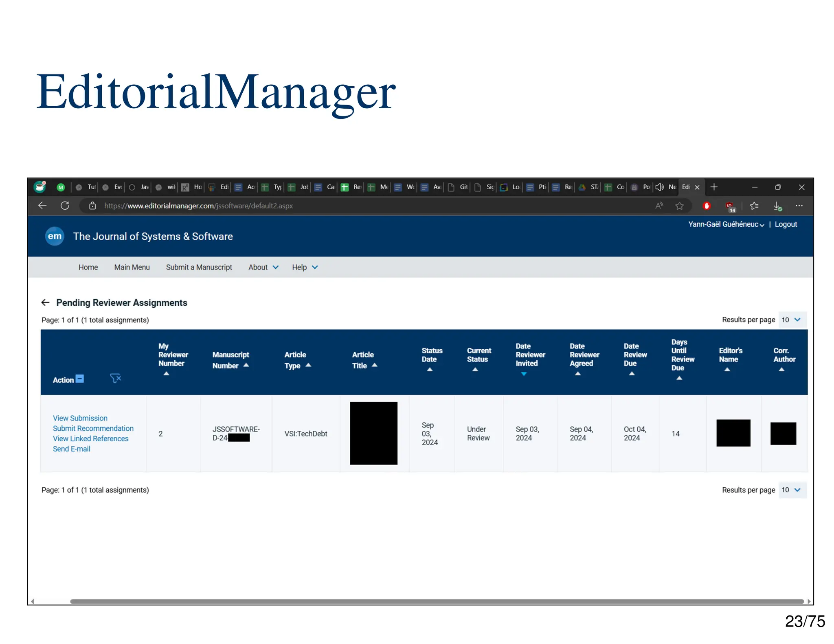Collapse the Action column with minus icon
This screenshot has width=834, height=644.
80,379
